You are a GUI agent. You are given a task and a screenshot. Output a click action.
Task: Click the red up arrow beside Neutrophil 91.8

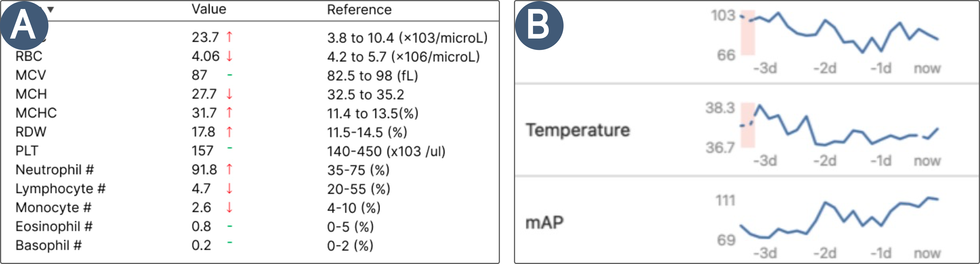click(230, 169)
